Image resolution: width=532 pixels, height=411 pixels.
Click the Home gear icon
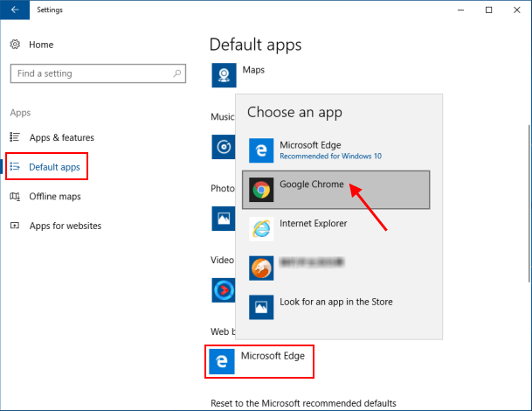click(x=15, y=45)
